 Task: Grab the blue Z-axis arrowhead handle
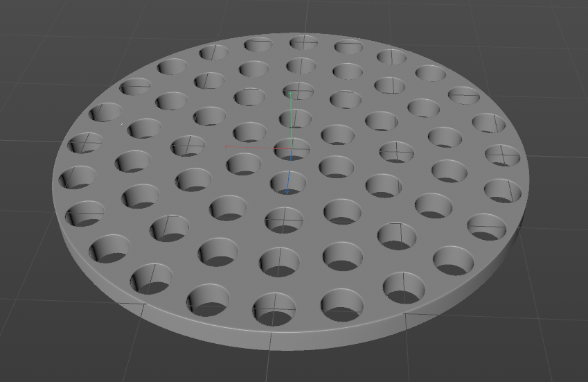click(x=287, y=191)
